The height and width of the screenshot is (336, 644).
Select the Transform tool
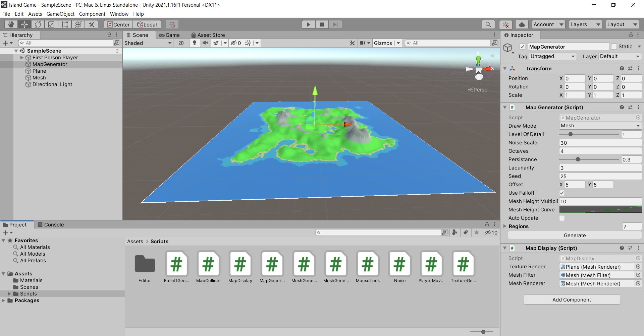tap(78, 24)
